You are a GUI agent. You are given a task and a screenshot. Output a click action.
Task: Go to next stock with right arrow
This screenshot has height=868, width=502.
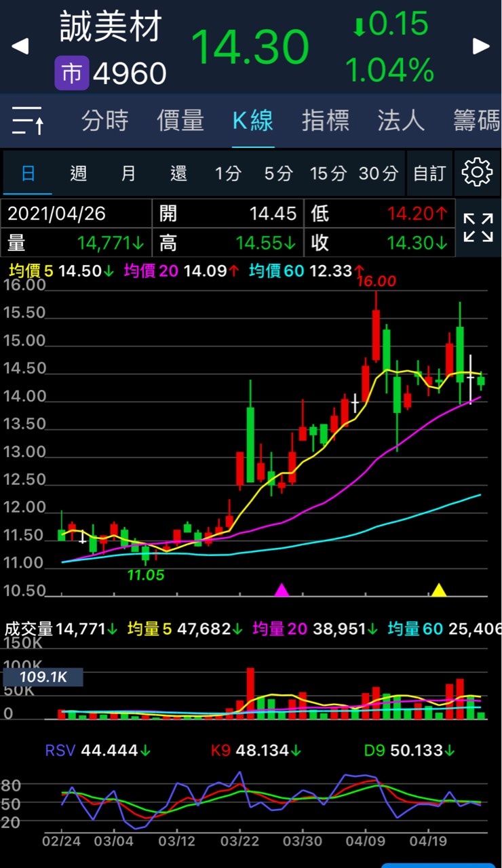[x=481, y=46]
